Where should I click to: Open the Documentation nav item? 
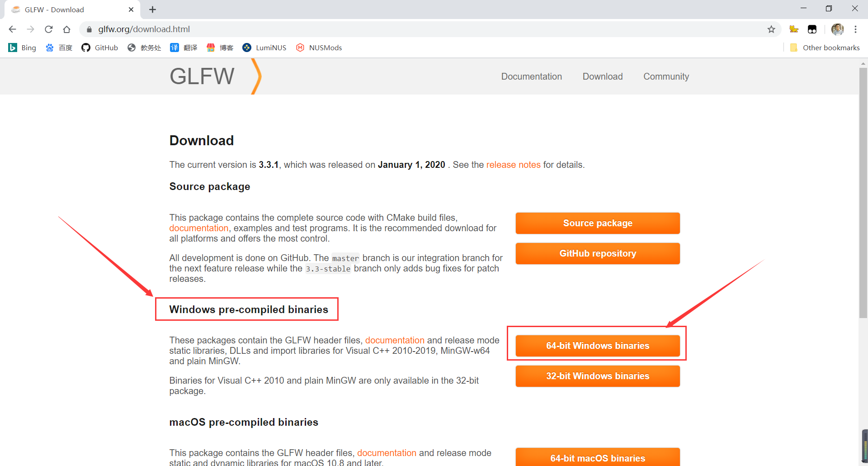click(x=532, y=76)
